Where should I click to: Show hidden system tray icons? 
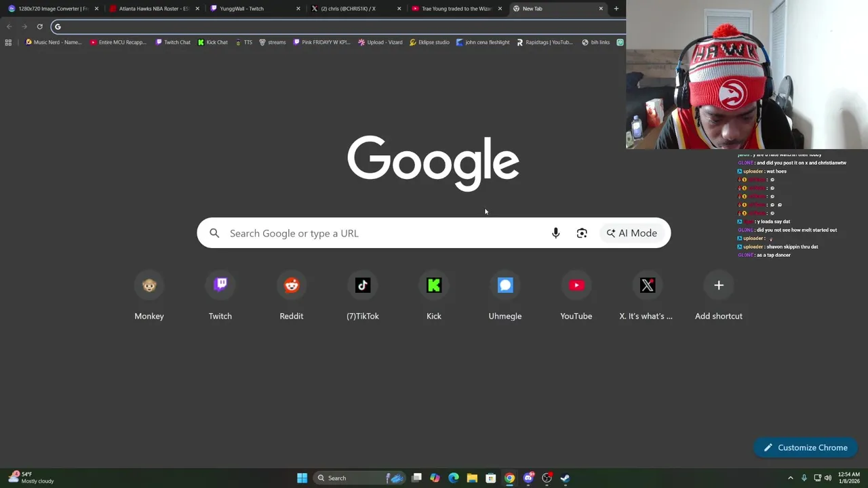[790, 478]
